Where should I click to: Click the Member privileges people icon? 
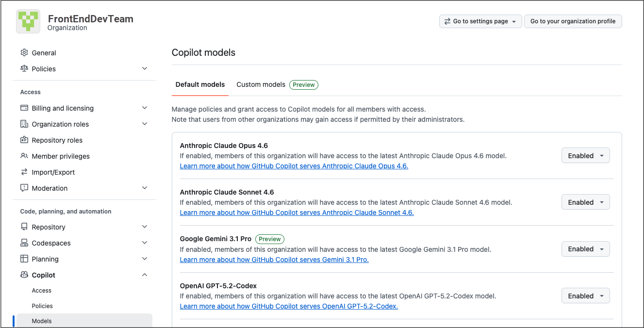[x=24, y=156]
